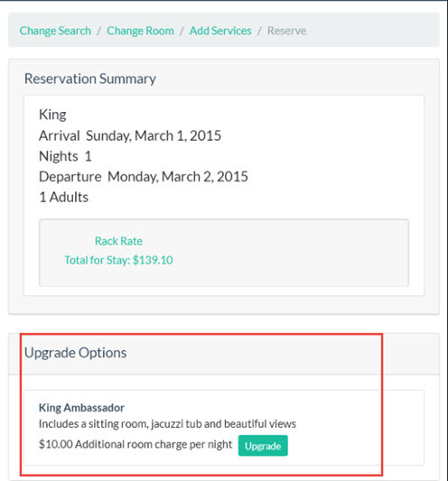Click the Nights 1 line
The image size is (448, 481).
(65, 156)
